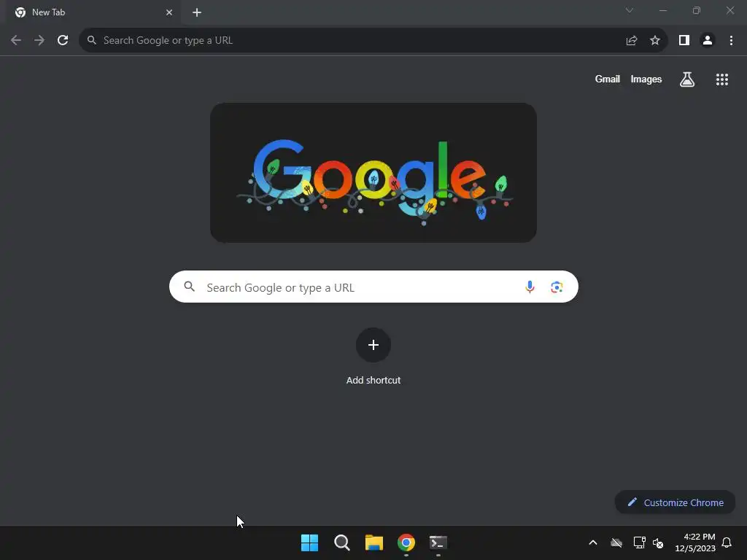Viewport: 747px width, 560px height.
Task: Open the Windows Start menu
Action: 309,542
